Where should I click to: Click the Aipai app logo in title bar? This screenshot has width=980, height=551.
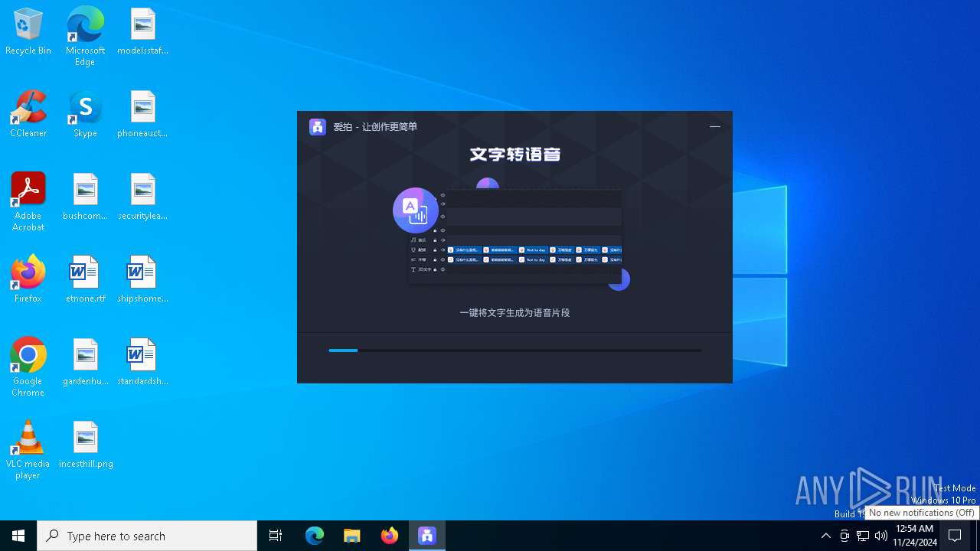(318, 127)
